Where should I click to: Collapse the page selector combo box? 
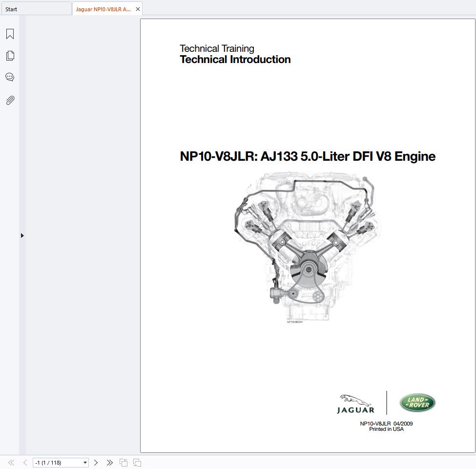pyautogui.click(x=84, y=462)
